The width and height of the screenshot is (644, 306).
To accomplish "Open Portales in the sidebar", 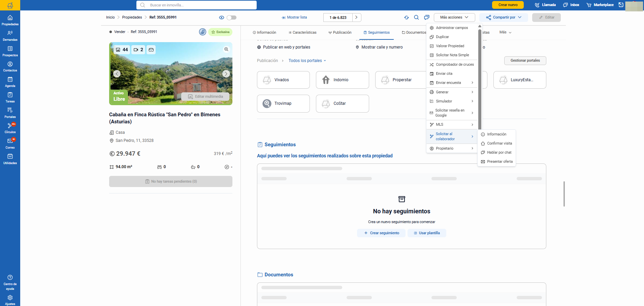I will (x=10, y=113).
